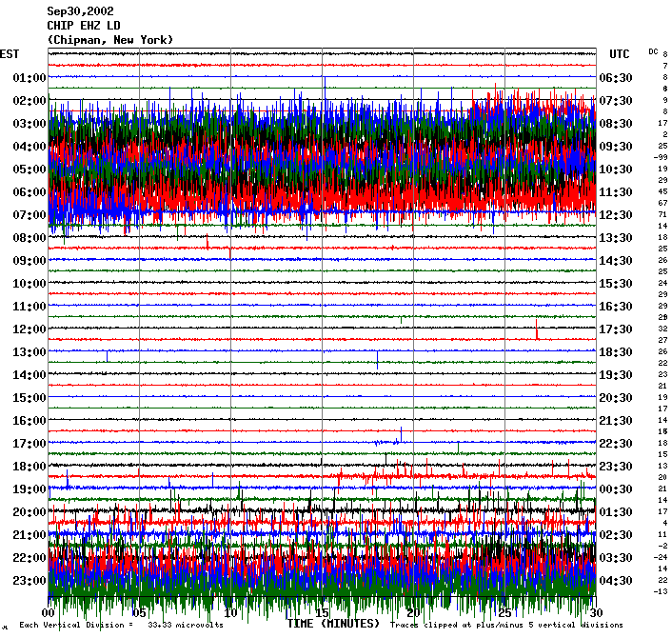Select the DC value "71"
This screenshot has height=638, width=672.
(x=663, y=214)
